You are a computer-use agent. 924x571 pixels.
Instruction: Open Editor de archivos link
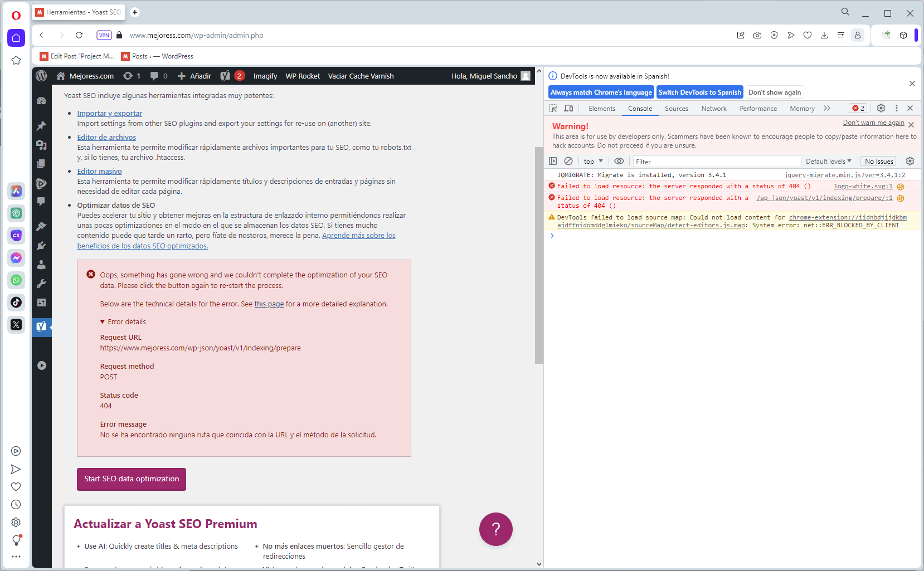tap(106, 137)
